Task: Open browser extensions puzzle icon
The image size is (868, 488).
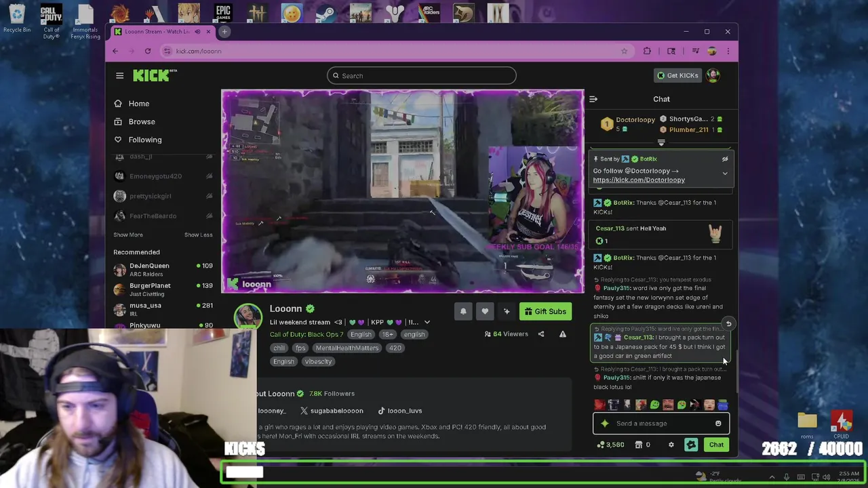Action: tap(647, 51)
